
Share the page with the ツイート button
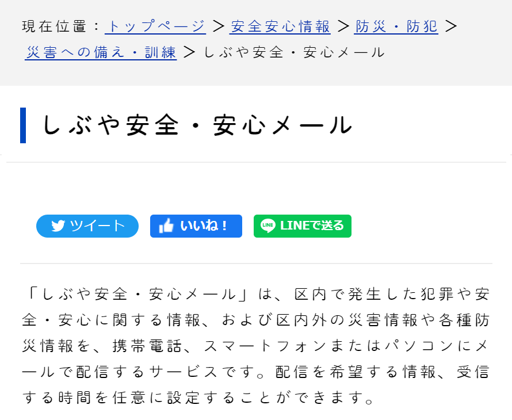[87, 226]
